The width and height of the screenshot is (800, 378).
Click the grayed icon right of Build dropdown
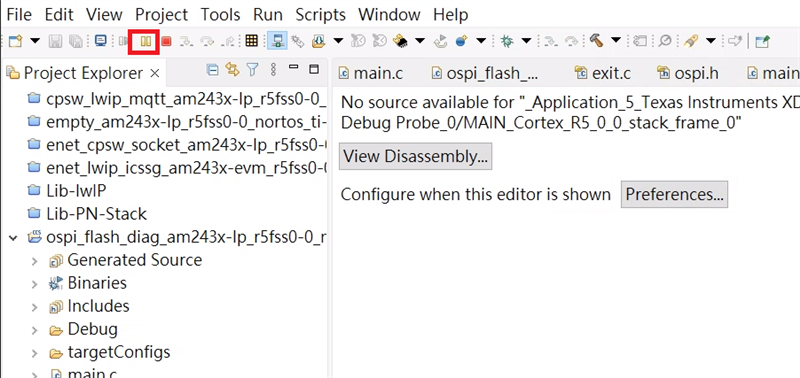point(640,41)
